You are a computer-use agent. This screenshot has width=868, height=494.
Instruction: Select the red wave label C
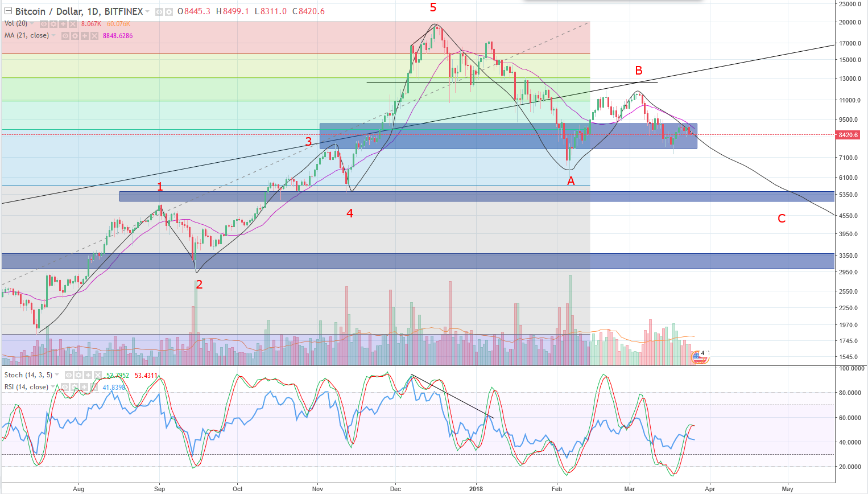pos(782,219)
